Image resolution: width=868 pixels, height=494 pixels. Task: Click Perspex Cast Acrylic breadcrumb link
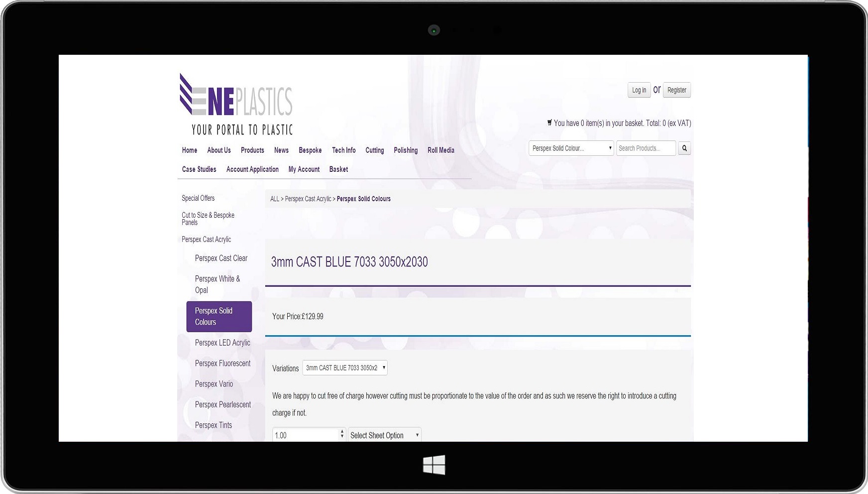click(x=308, y=199)
